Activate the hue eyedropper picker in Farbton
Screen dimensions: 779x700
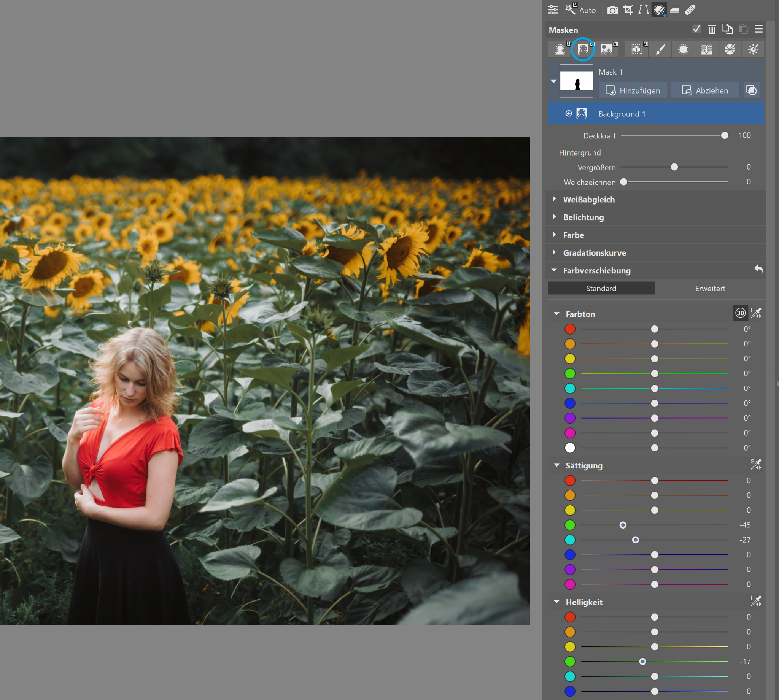coord(756,313)
